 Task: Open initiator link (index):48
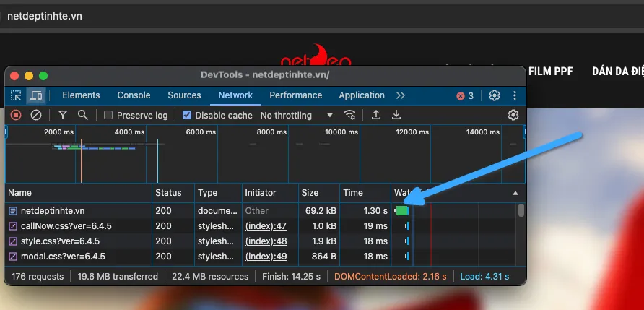[266, 241]
